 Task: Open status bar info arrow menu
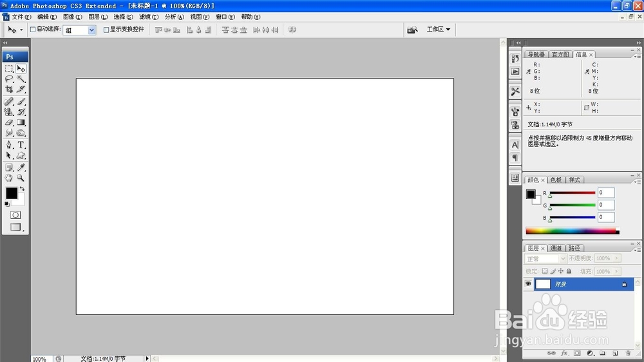pos(147,359)
